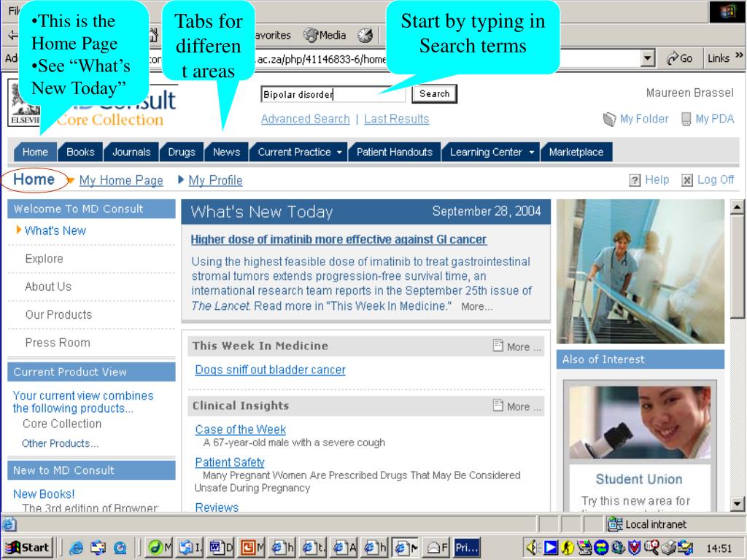Select Our Products in the left menu
The height and width of the screenshot is (560, 747).
coord(58,315)
